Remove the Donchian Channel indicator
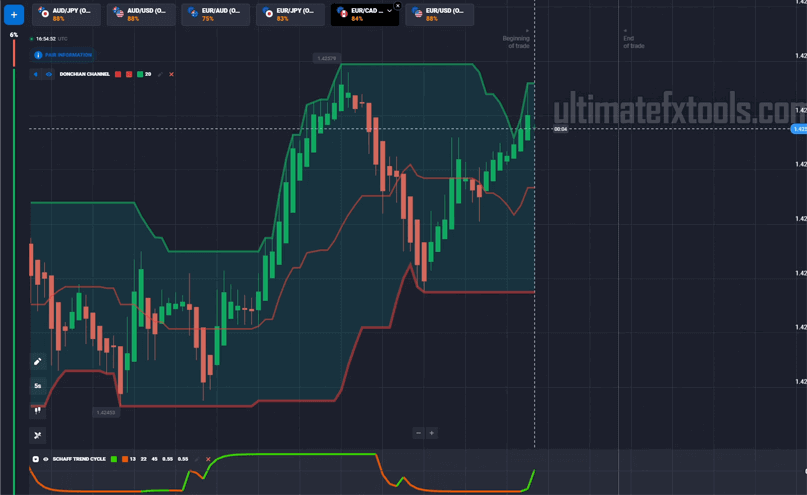 point(171,74)
